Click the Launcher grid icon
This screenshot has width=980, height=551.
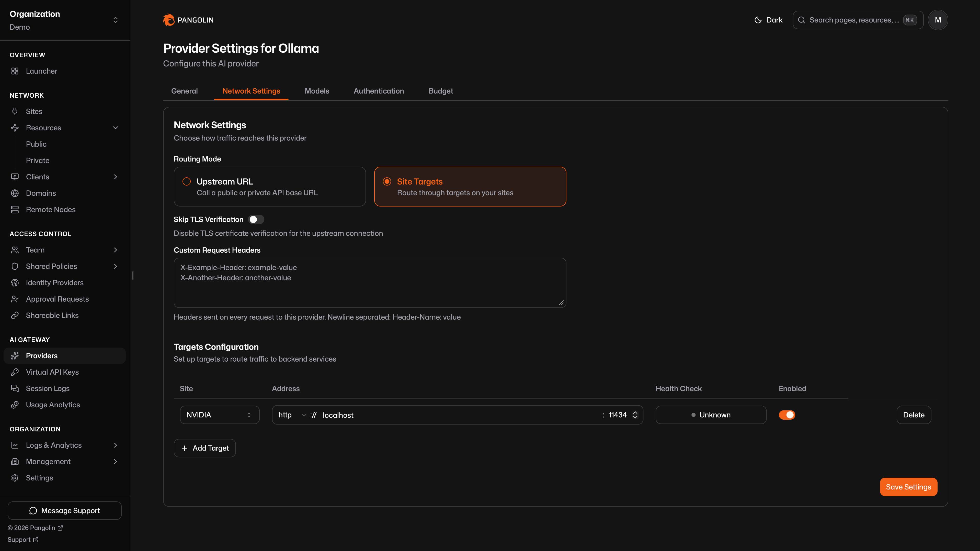coord(15,71)
